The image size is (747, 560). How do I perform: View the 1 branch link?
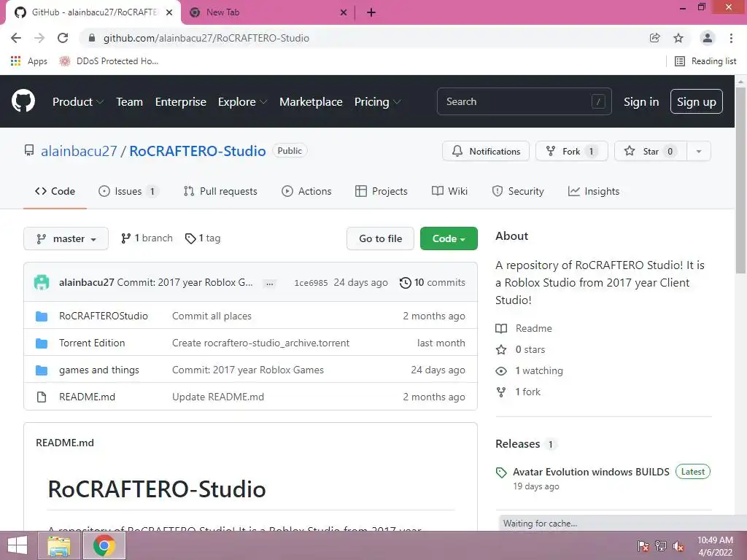tap(147, 238)
